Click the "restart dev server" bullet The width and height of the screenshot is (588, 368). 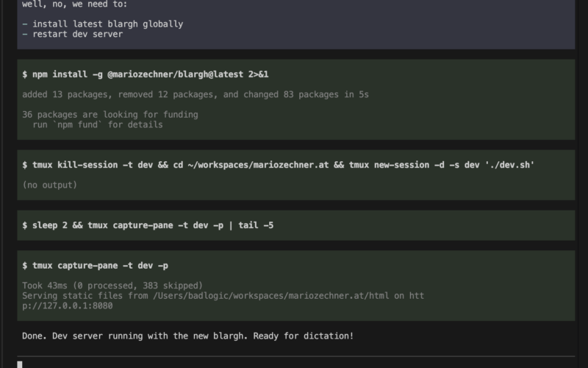click(77, 34)
